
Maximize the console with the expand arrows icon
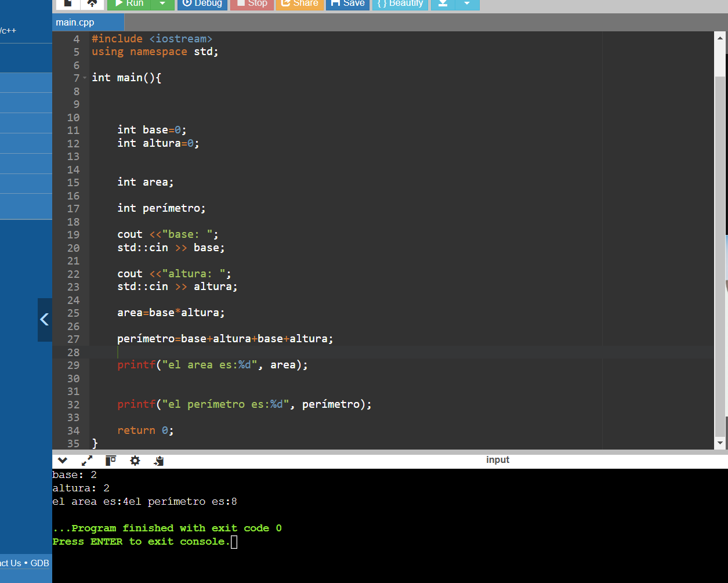coord(87,461)
